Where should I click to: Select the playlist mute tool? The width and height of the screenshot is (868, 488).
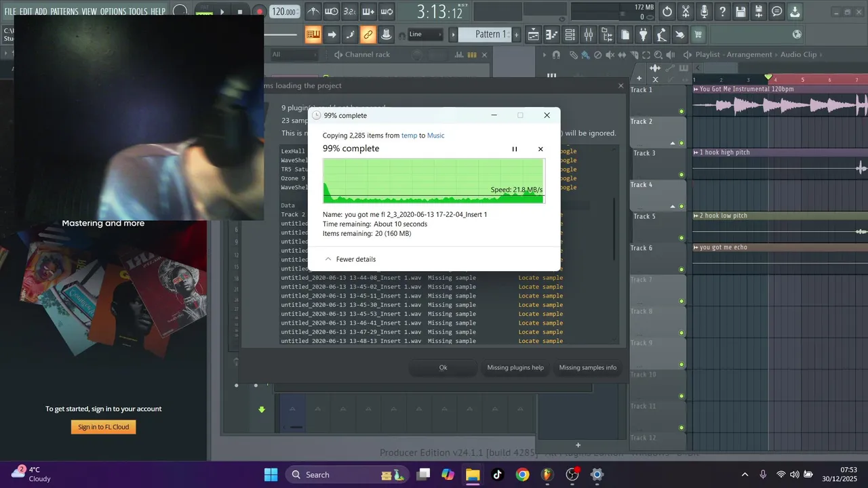pos(610,55)
